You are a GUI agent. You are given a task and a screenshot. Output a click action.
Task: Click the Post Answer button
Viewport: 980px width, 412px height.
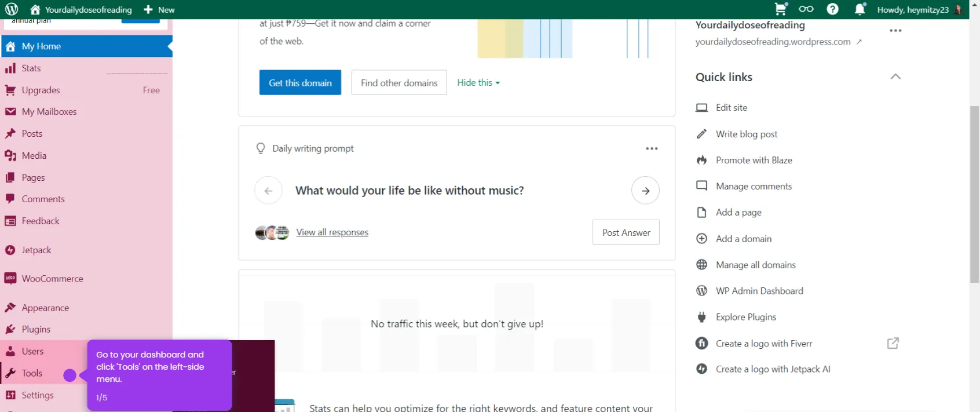click(x=626, y=232)
